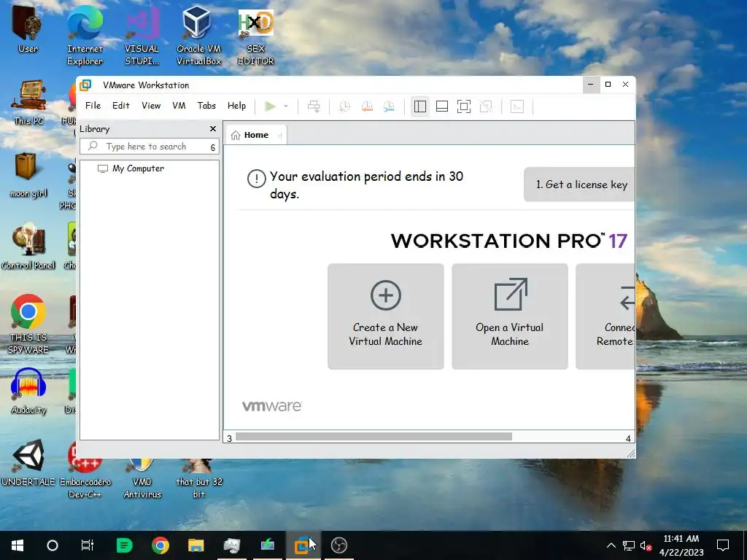
Task: Click the scrollbar right arrow
Action: coord(628,438)
